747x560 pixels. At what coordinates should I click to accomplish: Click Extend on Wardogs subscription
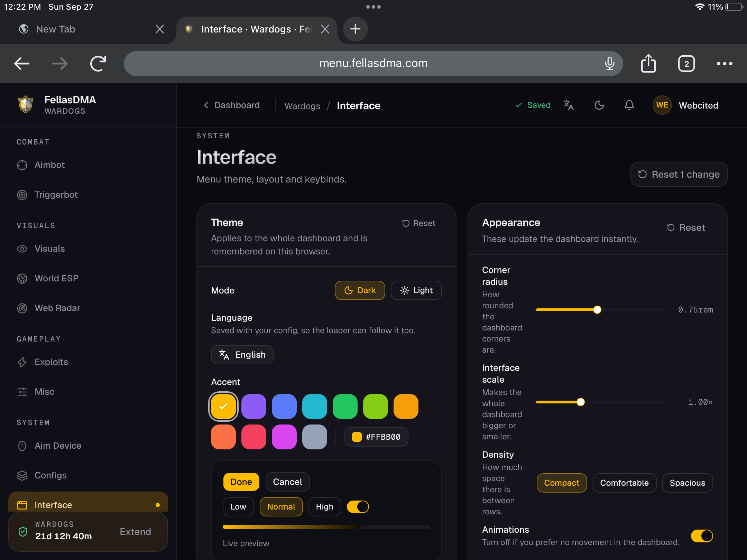point(135,532)
